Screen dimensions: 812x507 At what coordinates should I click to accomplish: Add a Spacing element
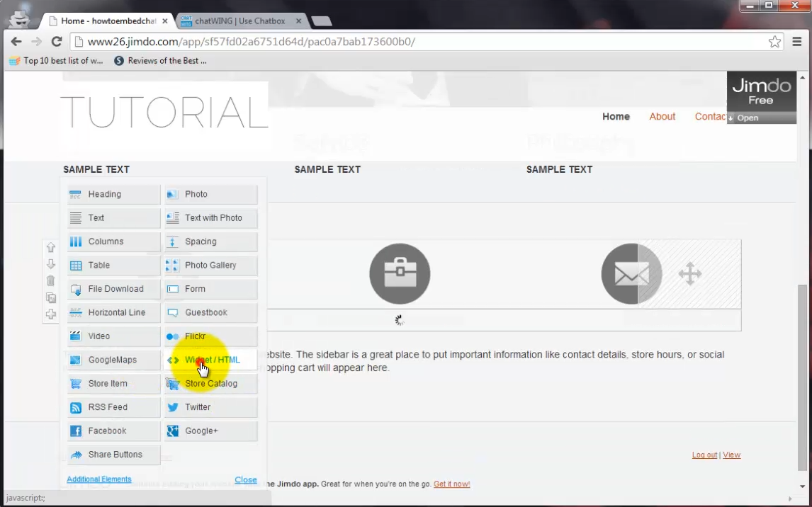tap(210, 241)
